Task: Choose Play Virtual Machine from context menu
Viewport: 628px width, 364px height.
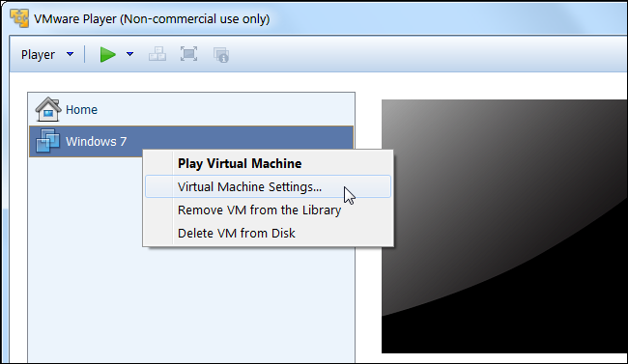Action: coord(268,163)
